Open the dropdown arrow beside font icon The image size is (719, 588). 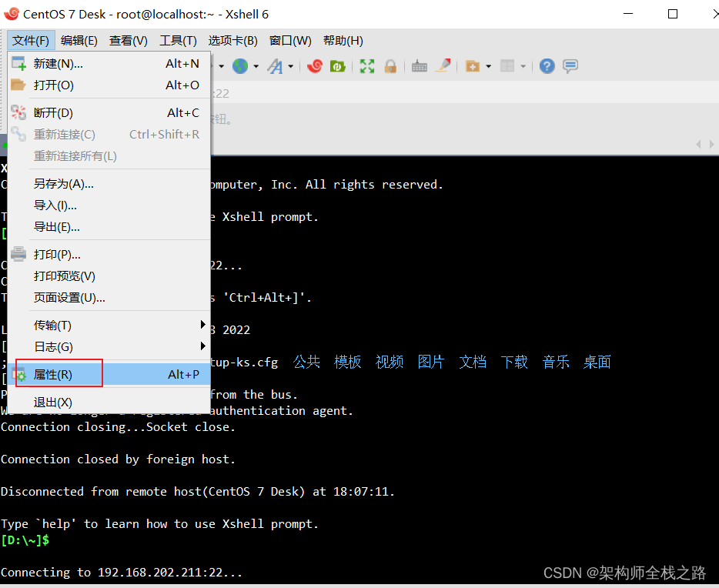[291, 66]
